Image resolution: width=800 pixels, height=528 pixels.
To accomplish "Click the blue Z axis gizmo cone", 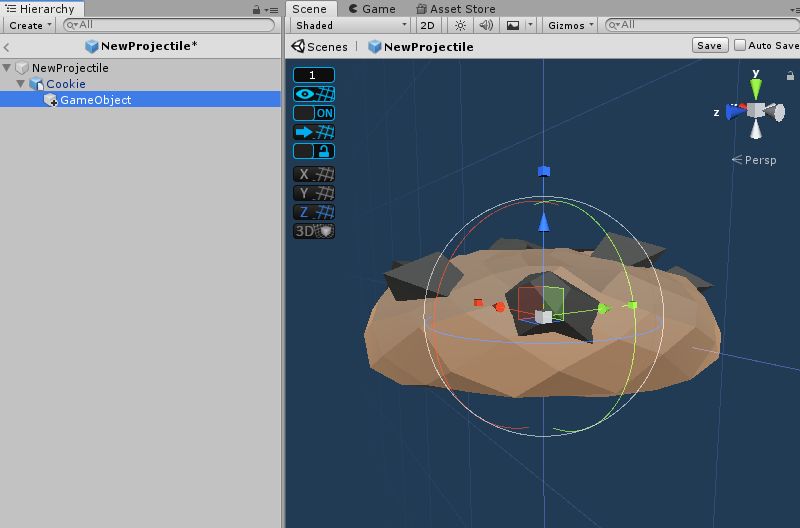I will pos(735,111).
